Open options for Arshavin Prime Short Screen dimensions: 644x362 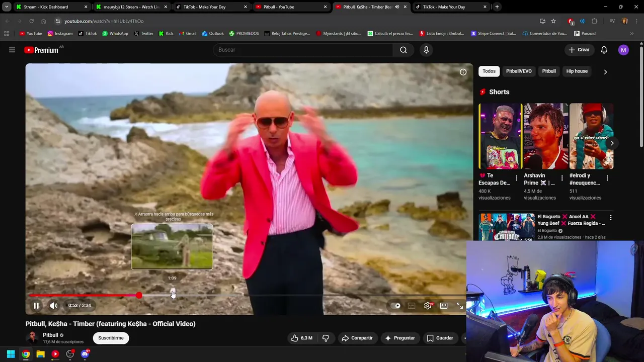click(x=561, y=178)
